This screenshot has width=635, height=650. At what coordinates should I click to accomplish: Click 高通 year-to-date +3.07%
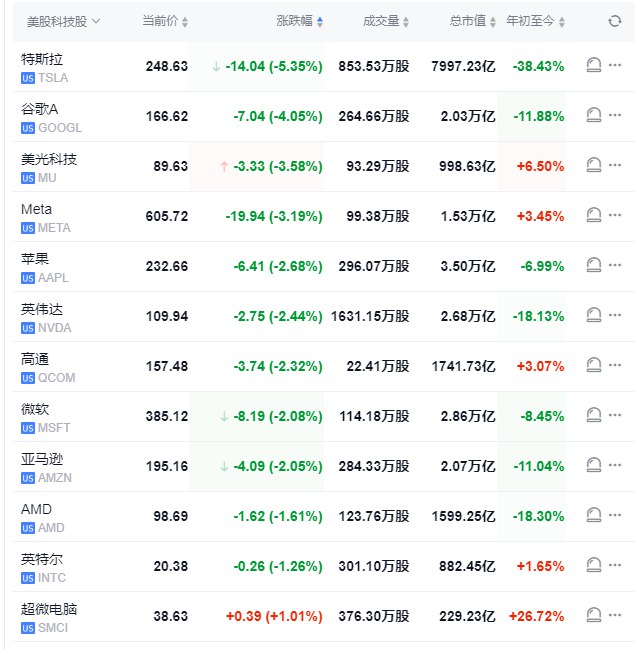540,366
